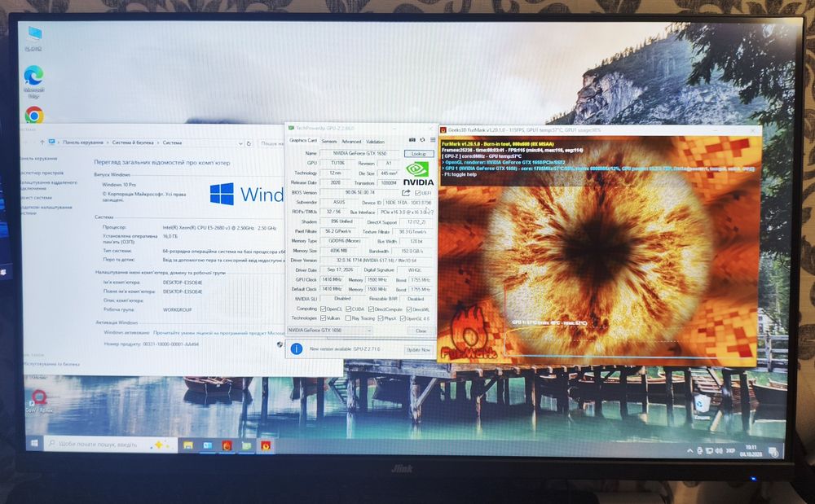
Task: Open the notification center icon
Action: tap(773, 452)
